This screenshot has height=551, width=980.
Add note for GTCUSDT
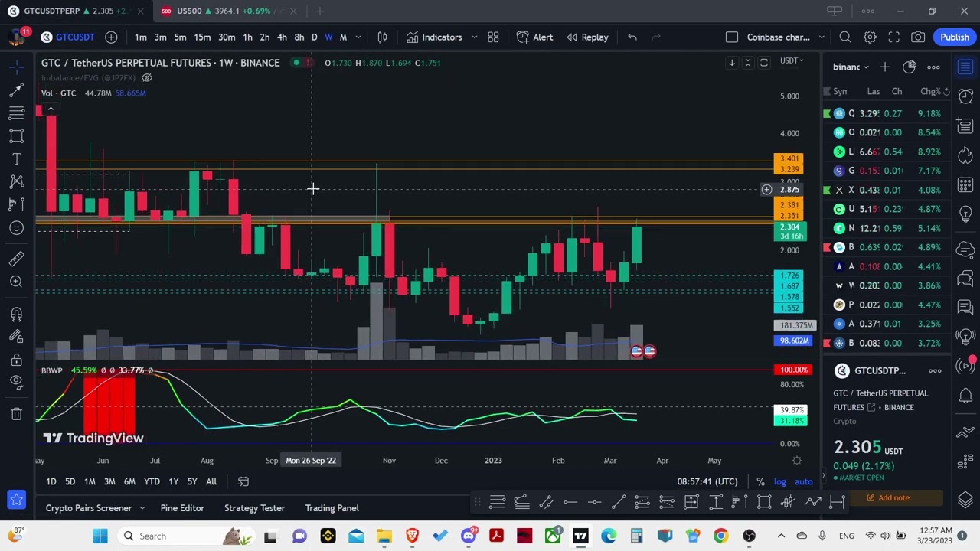pyautogui.click(x=888, y=498)
